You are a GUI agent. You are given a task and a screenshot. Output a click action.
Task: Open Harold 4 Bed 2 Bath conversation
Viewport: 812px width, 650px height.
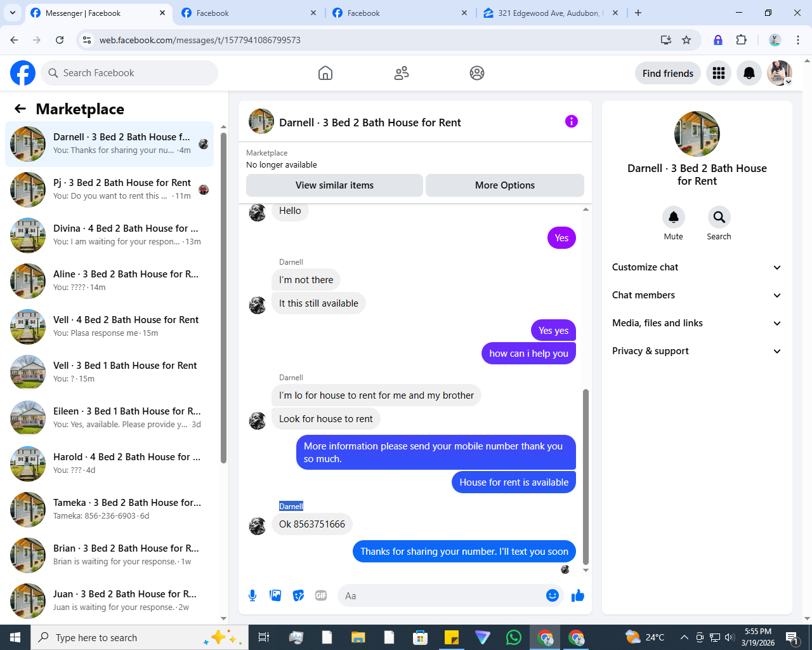pos(109,463)
